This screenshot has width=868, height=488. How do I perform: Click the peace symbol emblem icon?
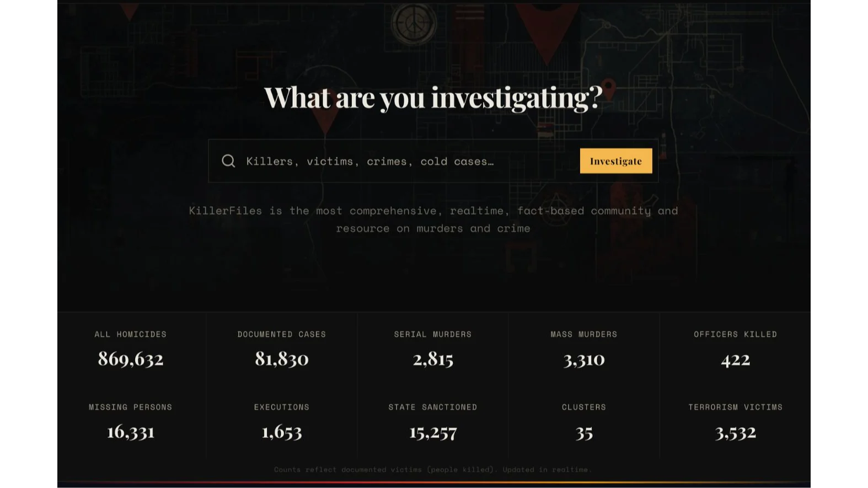[414, 23]
